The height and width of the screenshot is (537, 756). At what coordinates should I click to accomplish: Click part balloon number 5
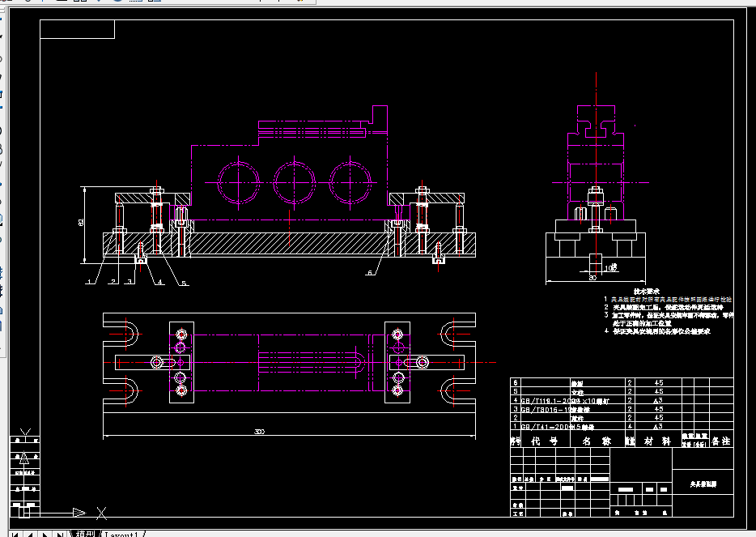(184, 283)
